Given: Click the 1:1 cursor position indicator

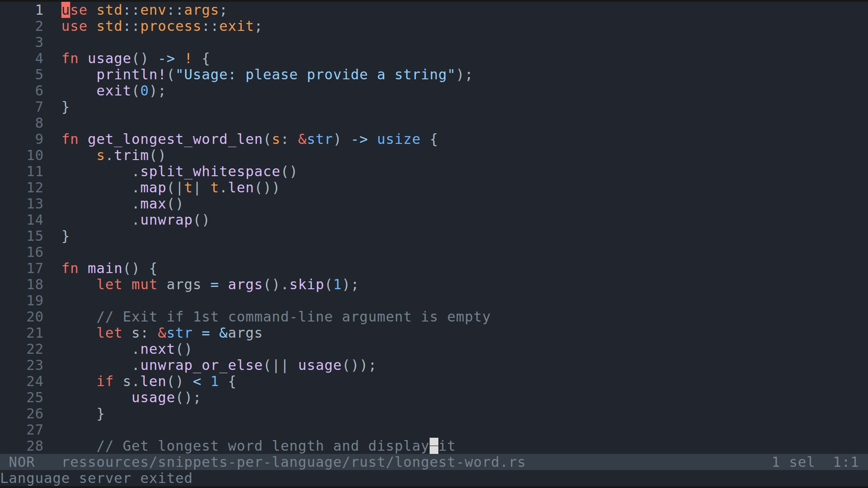Looking at the screenshot, I should (x=845, y=462).
